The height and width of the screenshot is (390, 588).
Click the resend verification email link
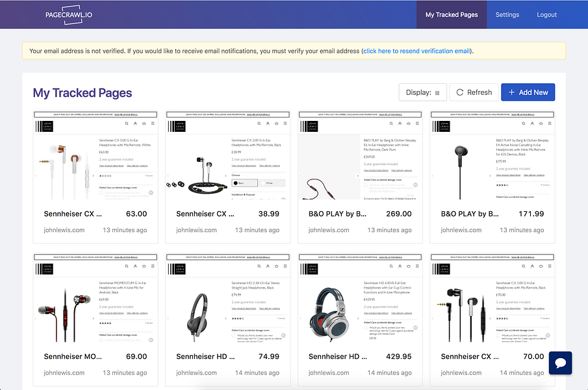[416, 51]
